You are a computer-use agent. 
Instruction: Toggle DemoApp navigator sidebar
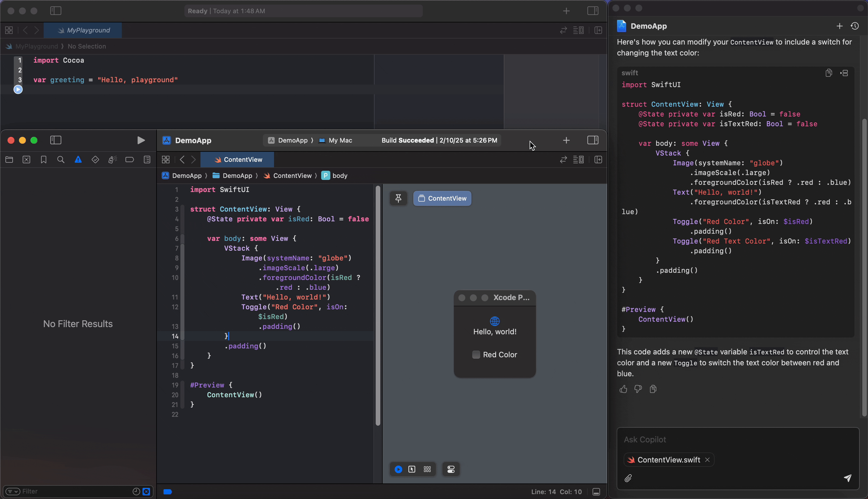pyautogui.click(x=56, y=140)
